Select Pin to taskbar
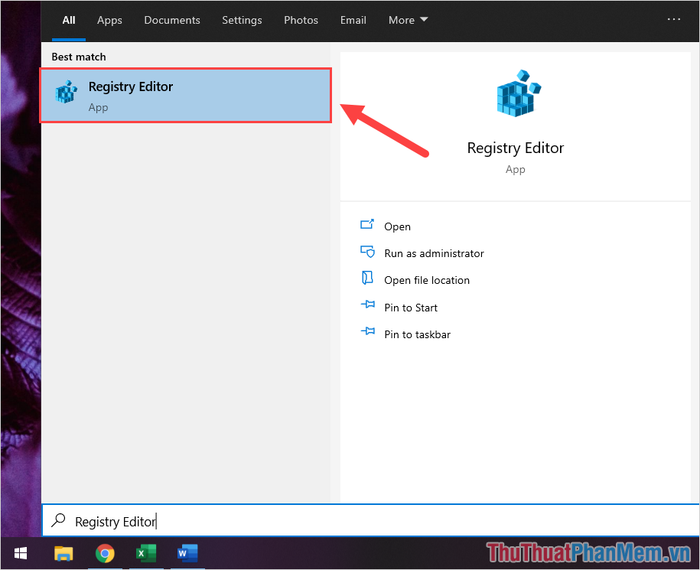This screenshot has height=570, width=700. tap(417, 334)
